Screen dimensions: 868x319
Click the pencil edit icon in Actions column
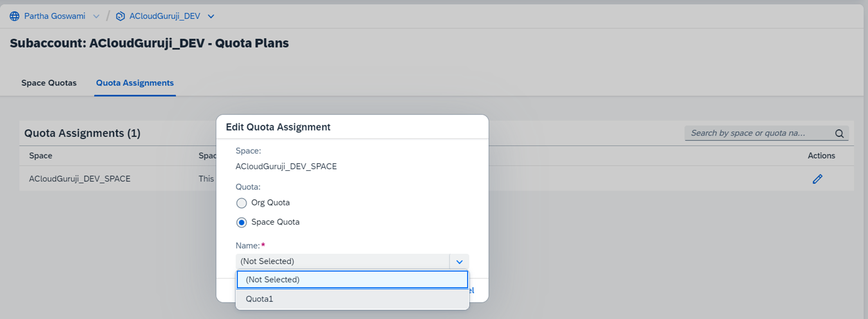(x=817, y=179)
